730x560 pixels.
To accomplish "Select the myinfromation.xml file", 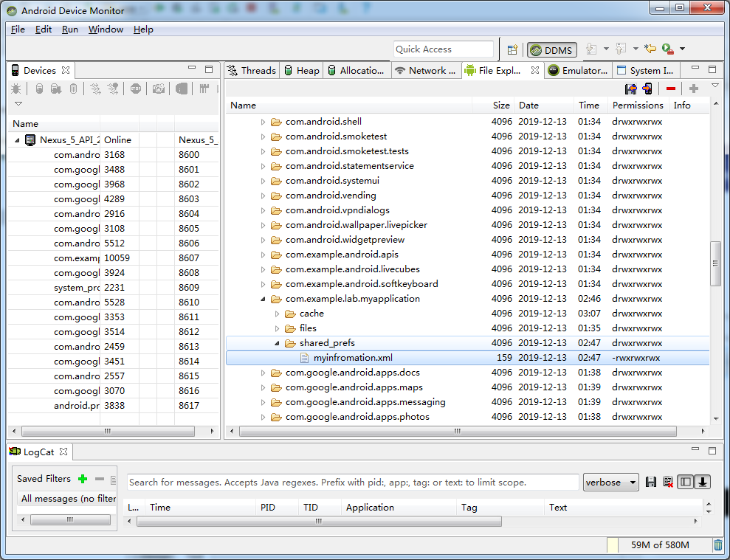I will [467, 358].
